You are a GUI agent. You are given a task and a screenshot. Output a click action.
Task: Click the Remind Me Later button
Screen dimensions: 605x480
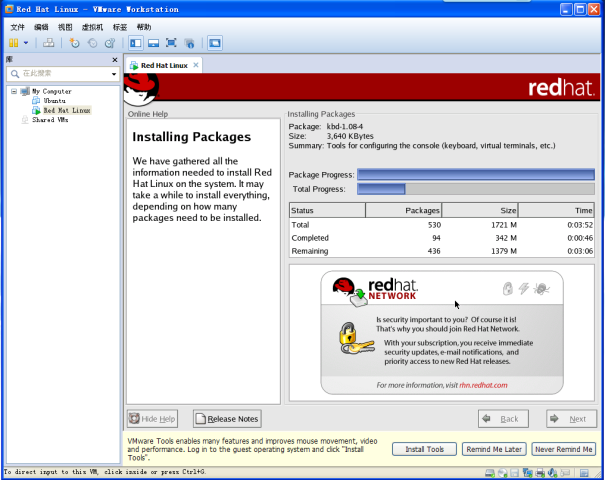pos(494,449)
